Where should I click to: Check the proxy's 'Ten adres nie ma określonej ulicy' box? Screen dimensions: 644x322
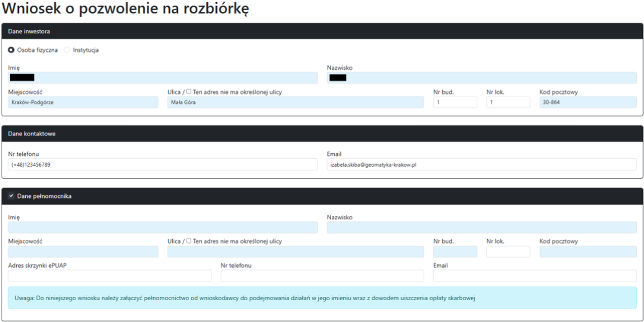click(189, 241)
